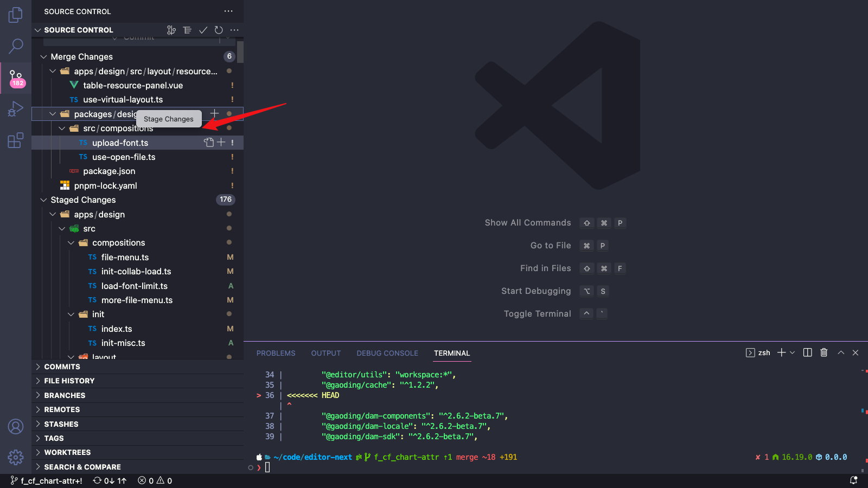This screenshot has width=868, height=488.
Task: Expand the COMMITS section
Action: pyautogui.click(x=137, y=367)
